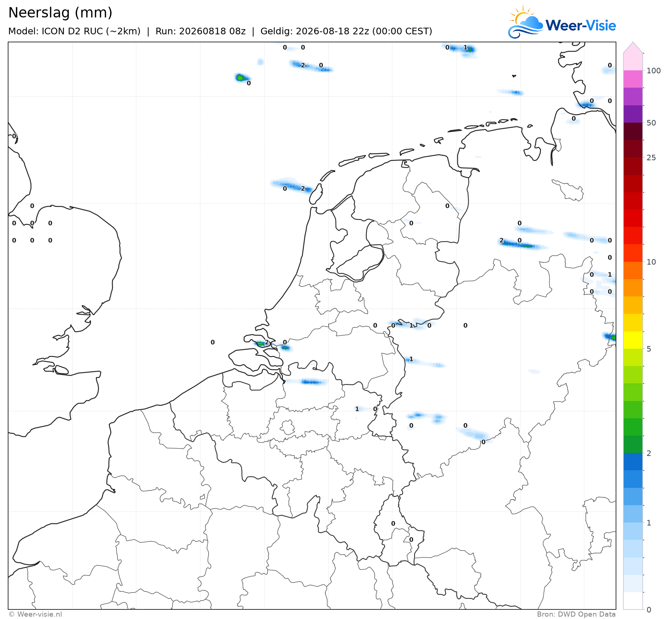Click the green rain cell northwest over the sea

click(x=240, y=77)
